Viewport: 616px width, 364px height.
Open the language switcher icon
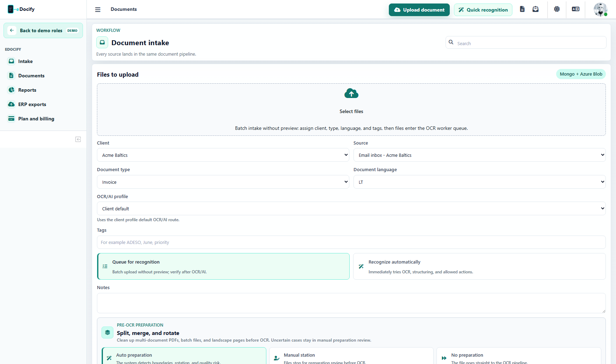[x=576, y=9]
